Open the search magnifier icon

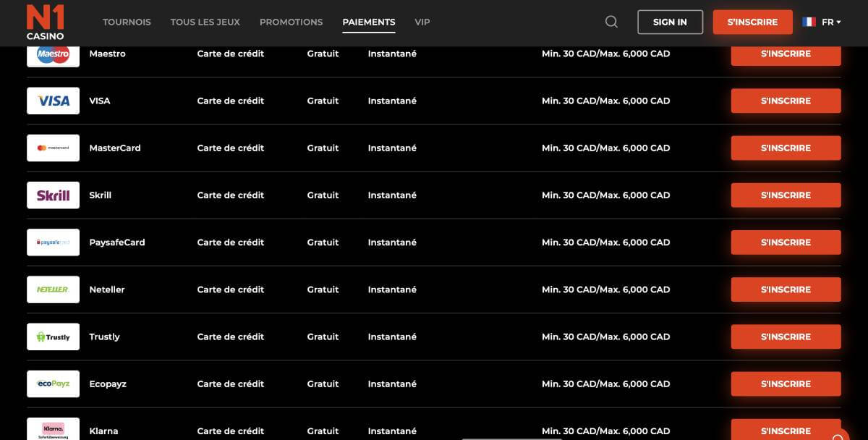pyautogui.click(x=611, y=22)
